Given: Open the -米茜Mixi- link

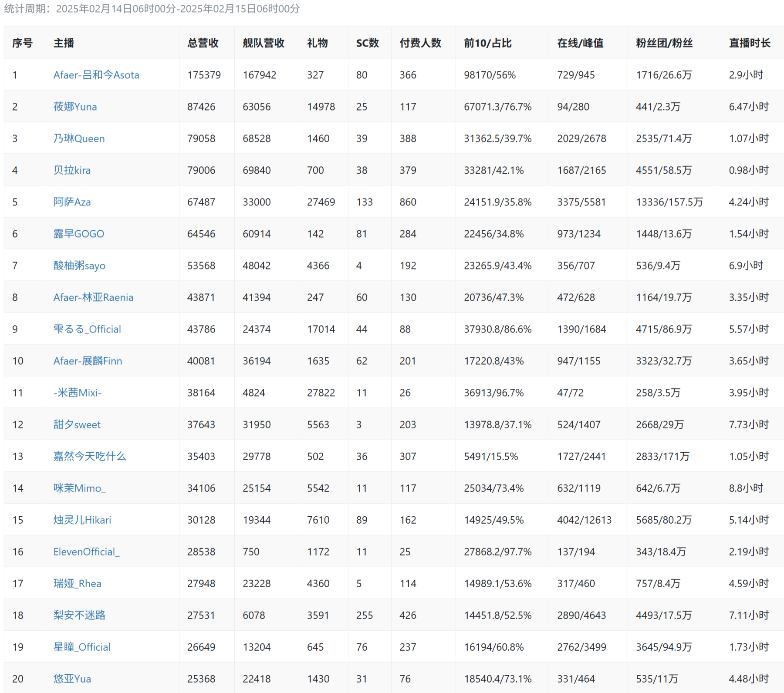Looking at the screenshot, I should pos(78,393).
